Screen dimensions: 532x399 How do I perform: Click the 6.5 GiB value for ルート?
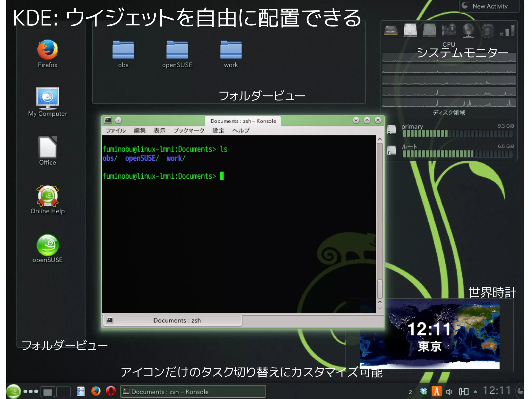coord(506,146)
